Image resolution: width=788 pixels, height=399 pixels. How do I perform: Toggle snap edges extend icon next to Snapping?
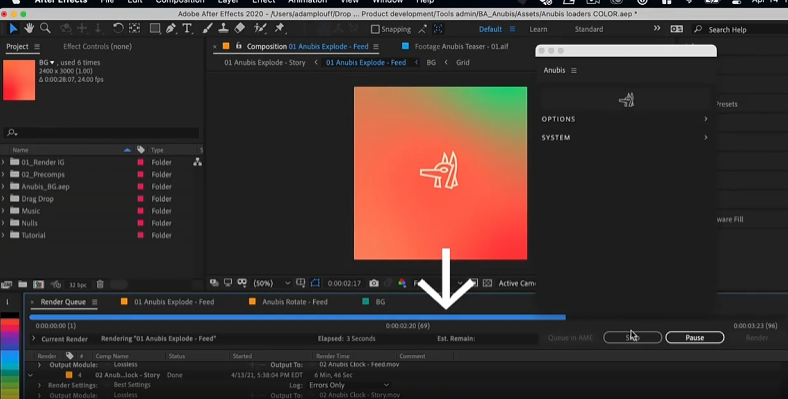point(423,29)
